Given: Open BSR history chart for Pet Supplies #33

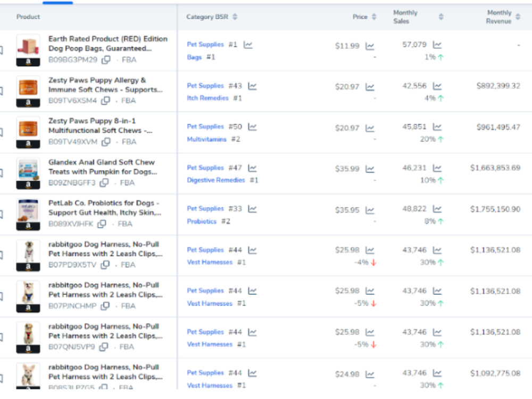Looking at the screenshot, I should coord(252,209).
